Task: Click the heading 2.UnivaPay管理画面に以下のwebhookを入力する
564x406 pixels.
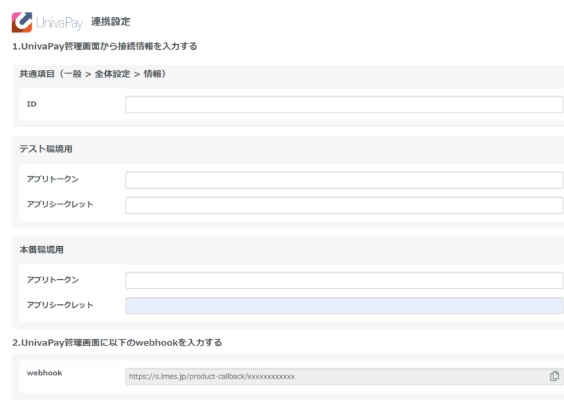Action: 117,342
